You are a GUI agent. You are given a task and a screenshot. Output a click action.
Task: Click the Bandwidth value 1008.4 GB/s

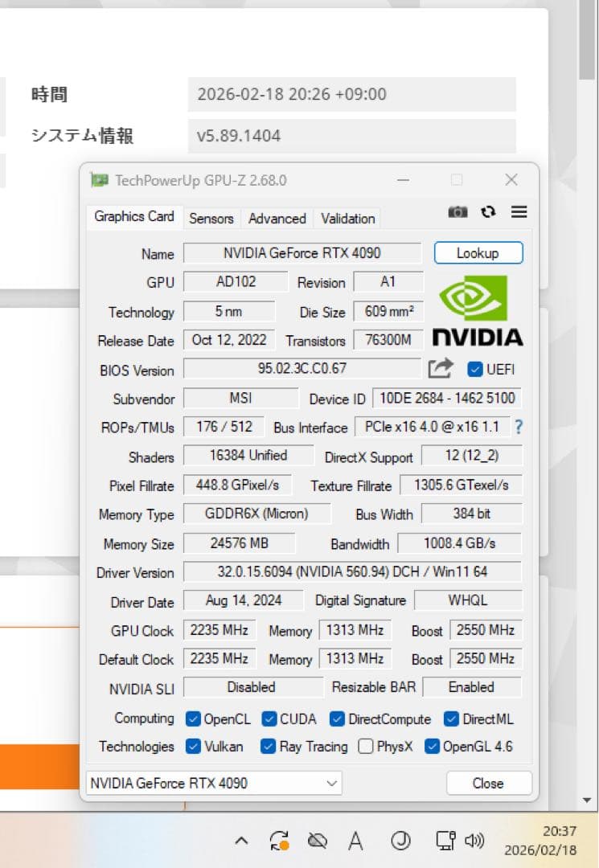[x=459, y=543]
